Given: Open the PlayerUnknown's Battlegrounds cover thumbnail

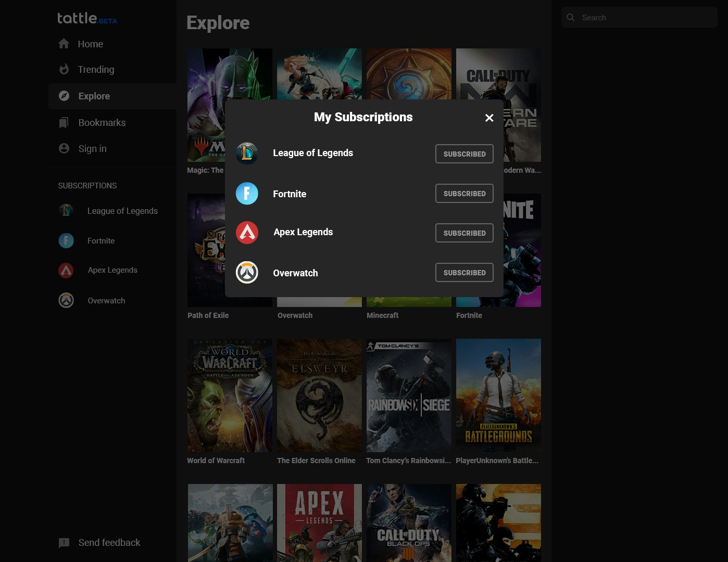Looking at the screenshot, I should (x=498, y=395).
